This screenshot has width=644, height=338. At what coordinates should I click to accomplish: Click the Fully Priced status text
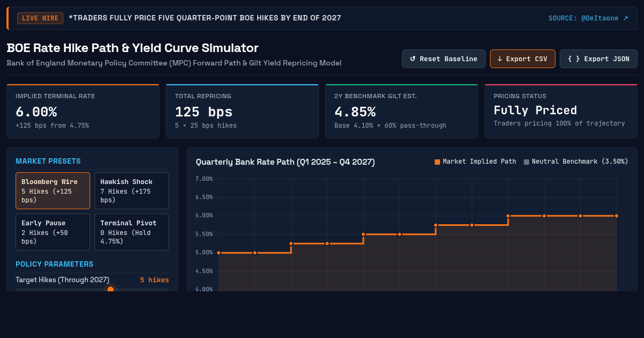[x=535, y=111]
